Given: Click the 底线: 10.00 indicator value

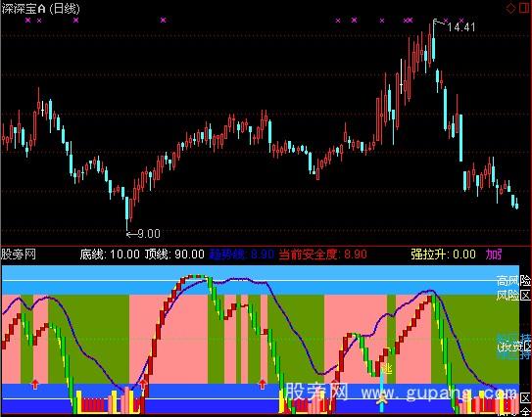Looking at the screenshot, I should [x=110, y=254].
